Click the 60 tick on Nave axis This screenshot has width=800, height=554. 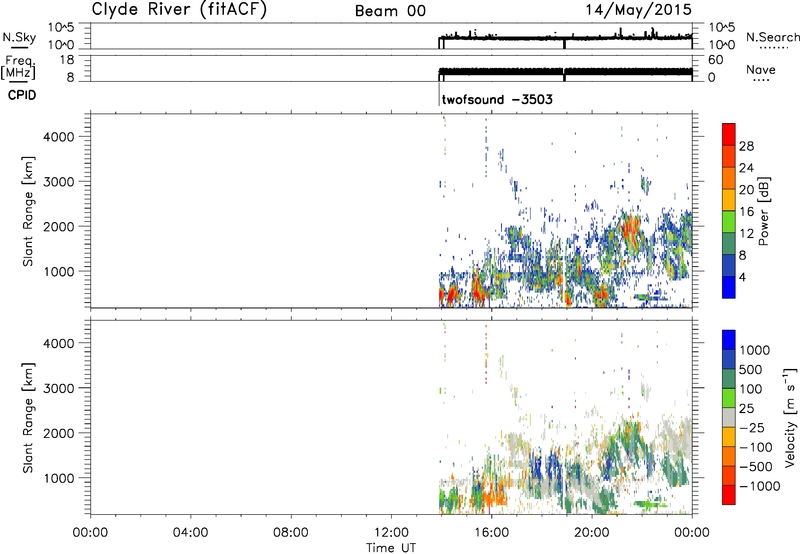(715, 60)
